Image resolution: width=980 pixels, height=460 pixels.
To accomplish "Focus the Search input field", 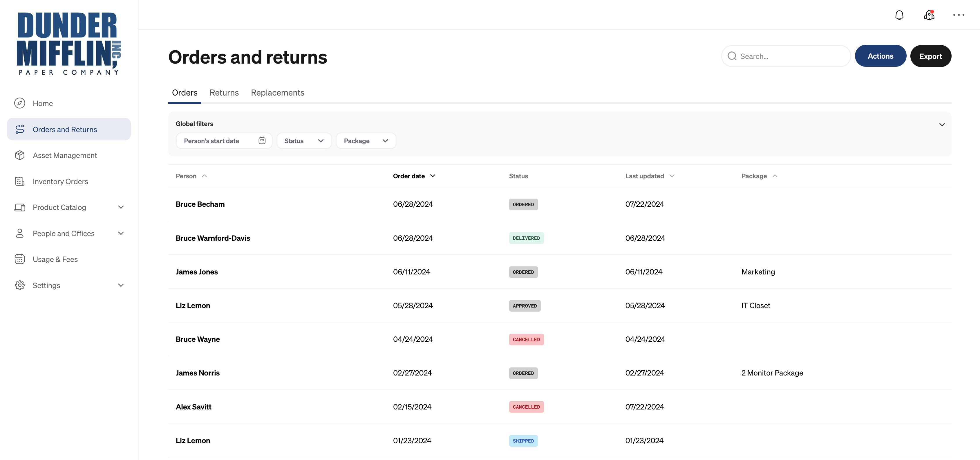I will click(791, 56).
